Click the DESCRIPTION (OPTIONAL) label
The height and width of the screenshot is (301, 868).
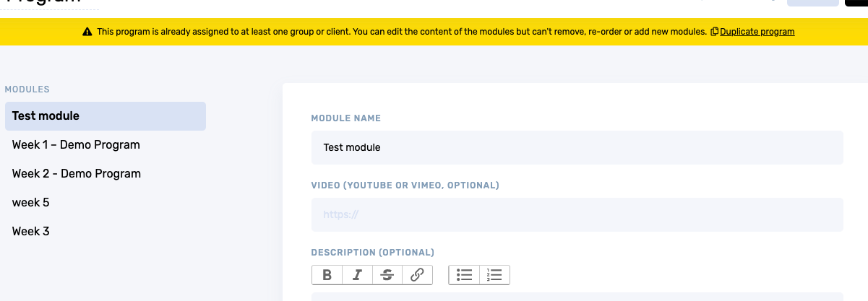click(373, 253)
